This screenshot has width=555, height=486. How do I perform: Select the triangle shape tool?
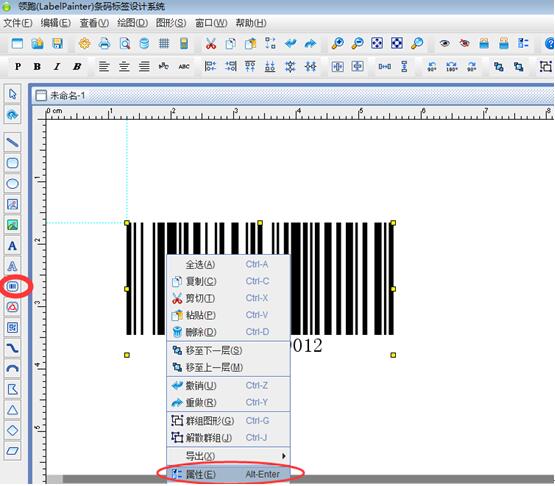(x=12, y=410)
